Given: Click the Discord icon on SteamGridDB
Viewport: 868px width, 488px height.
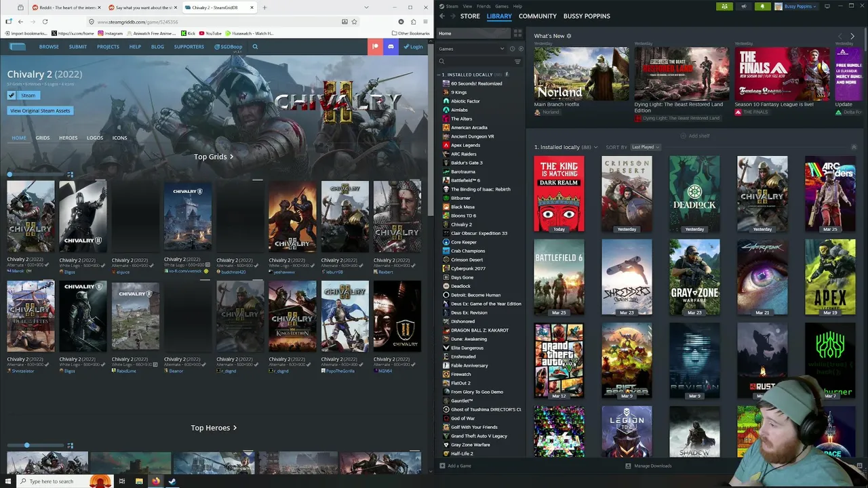Looking at the screenshot, I should (x=391, y=47).
